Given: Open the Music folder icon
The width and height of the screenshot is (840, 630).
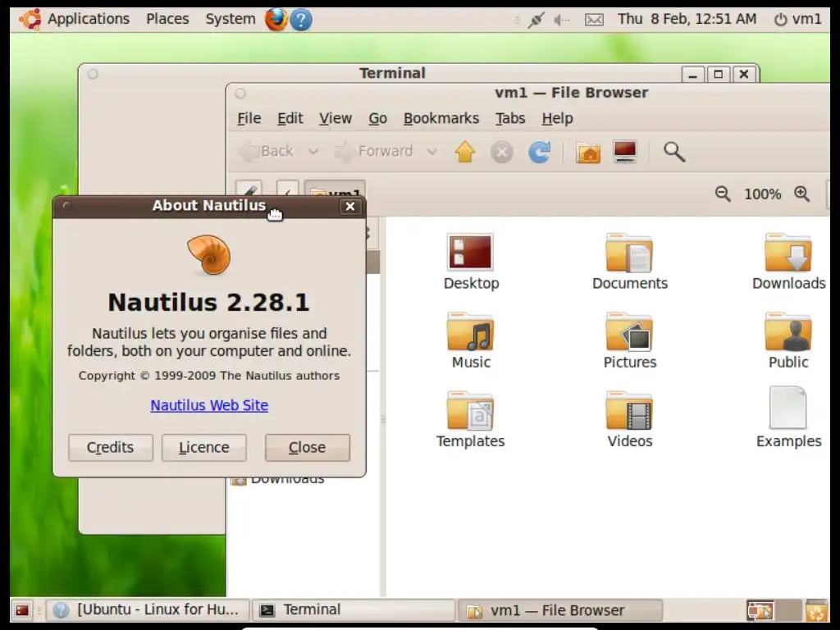Looking at the screenshot, I should pos(470,331).
